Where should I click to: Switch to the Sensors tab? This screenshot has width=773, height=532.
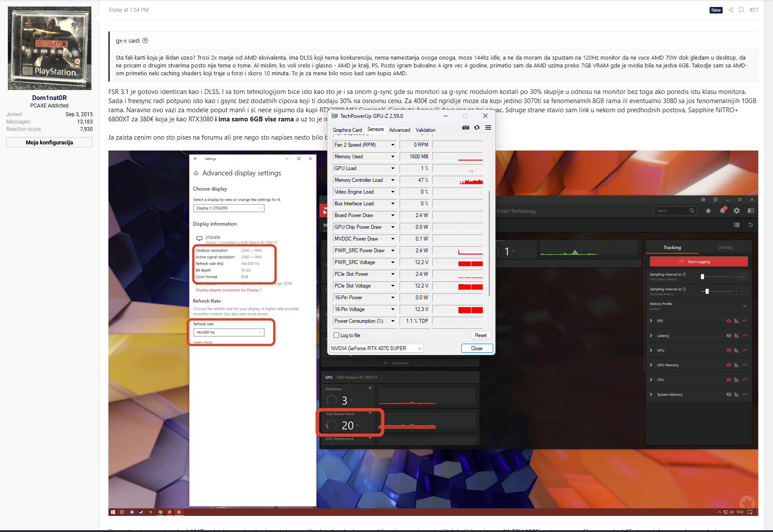(x=375, y=130)
